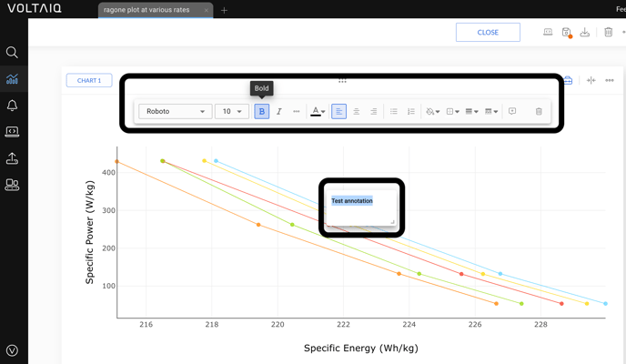Enable center text alignment
626x364 pixels.
pyautogui.click(x=356, y=112)
